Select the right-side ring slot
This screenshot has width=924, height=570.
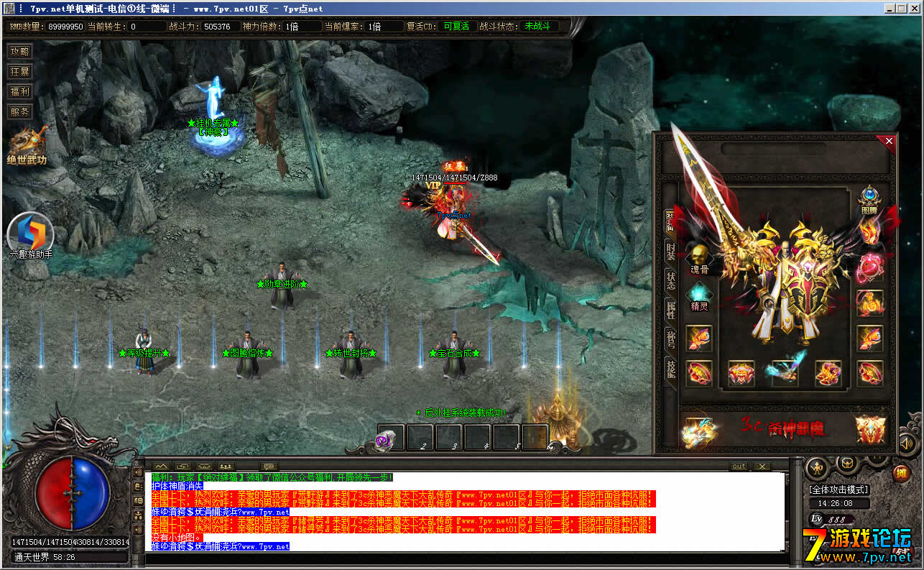click(869, 374)
